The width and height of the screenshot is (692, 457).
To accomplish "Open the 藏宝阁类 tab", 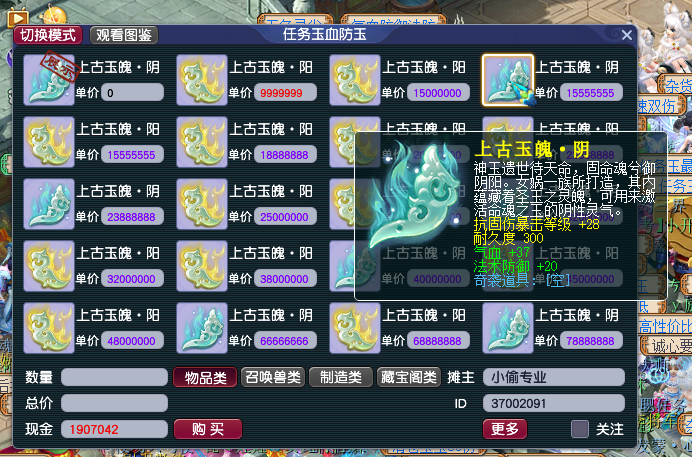I will (x=409, y=378).
